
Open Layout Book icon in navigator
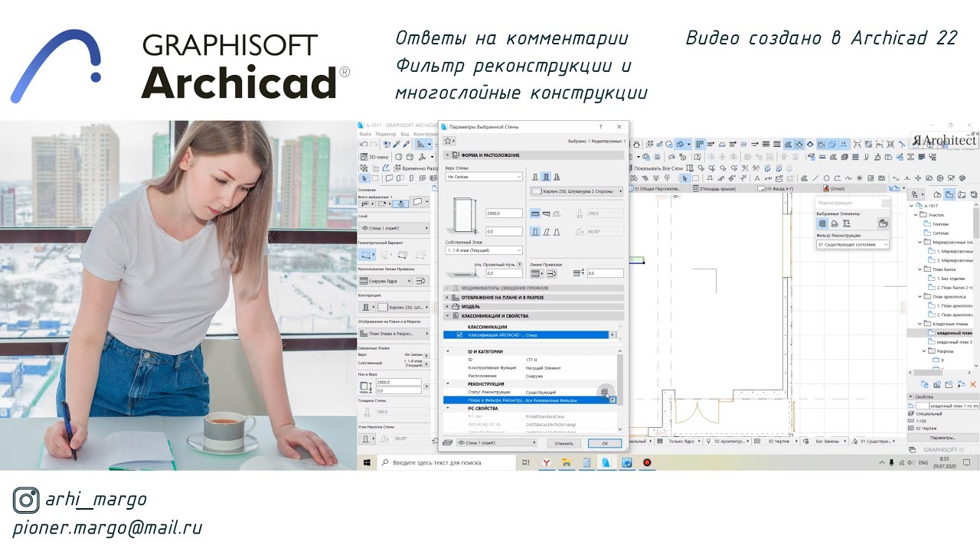[x=962, y=194]
